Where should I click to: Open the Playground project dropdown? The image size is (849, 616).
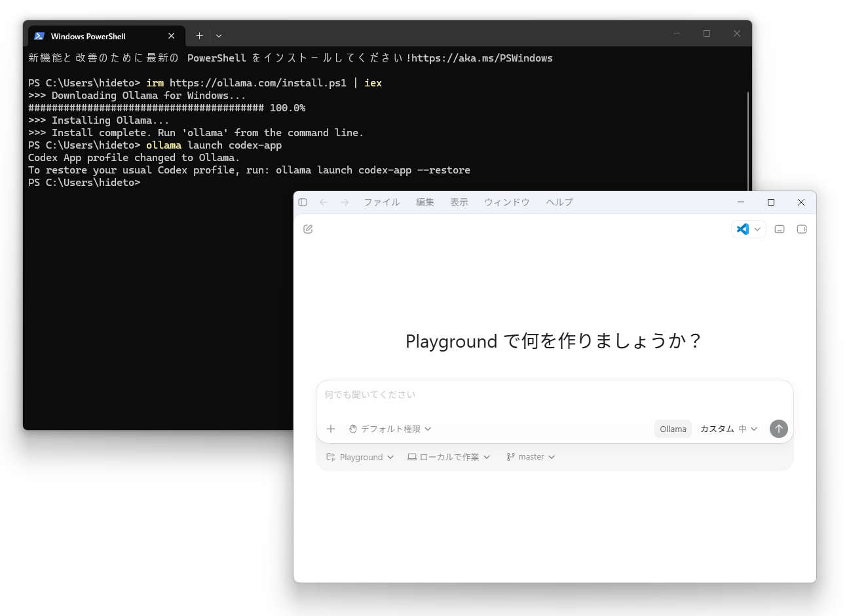pyautogui.click(x=360, y=457)
